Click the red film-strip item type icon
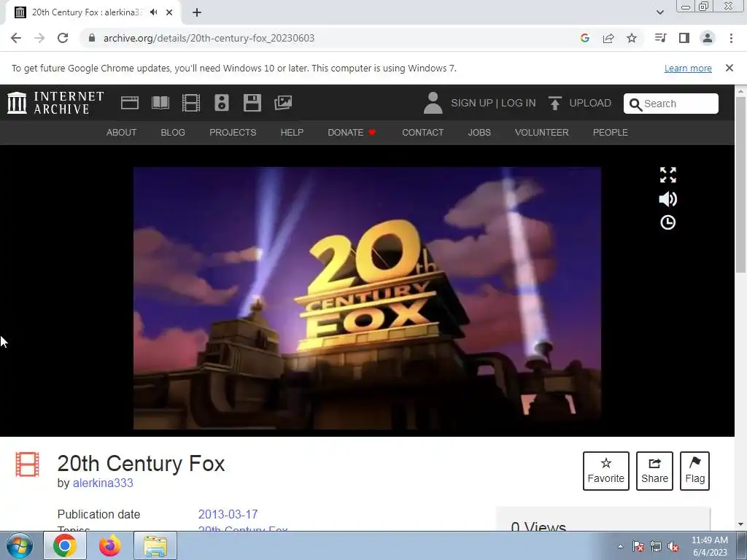The height and width of the screenshot is (560, 747). pos(27,464)
